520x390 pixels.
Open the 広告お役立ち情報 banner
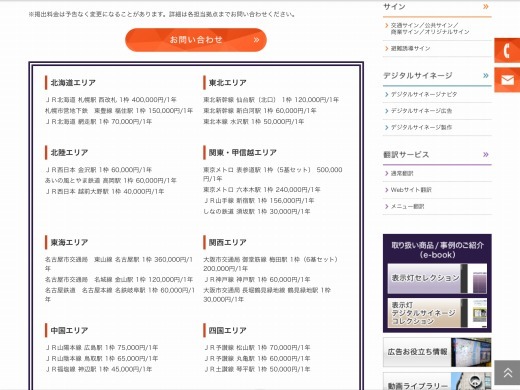pyautogui.click(x=437, y=352)
